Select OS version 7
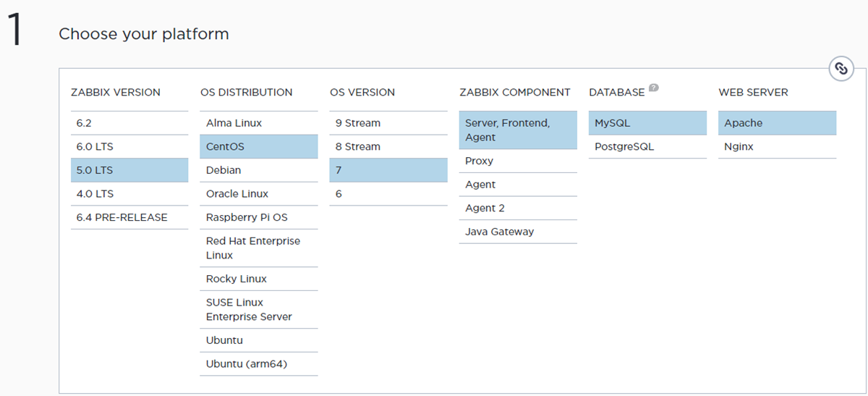The width and height of the screenshot is (868, 396). coord(388,170)
